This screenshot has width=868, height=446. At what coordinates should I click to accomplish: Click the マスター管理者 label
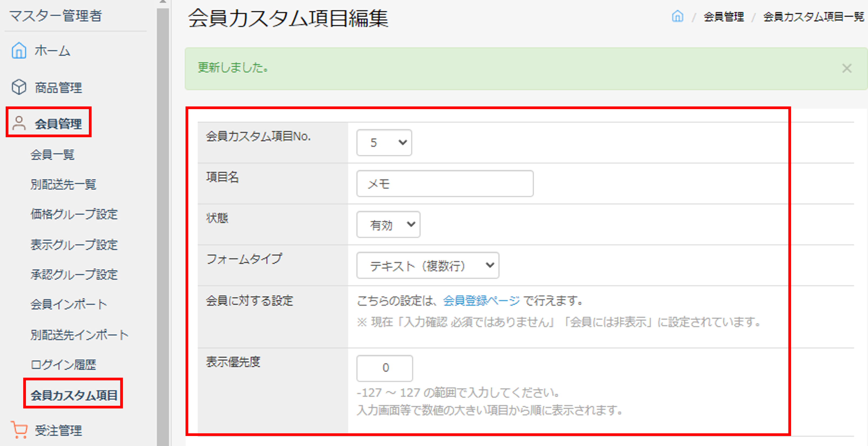[x=55, y=16]
